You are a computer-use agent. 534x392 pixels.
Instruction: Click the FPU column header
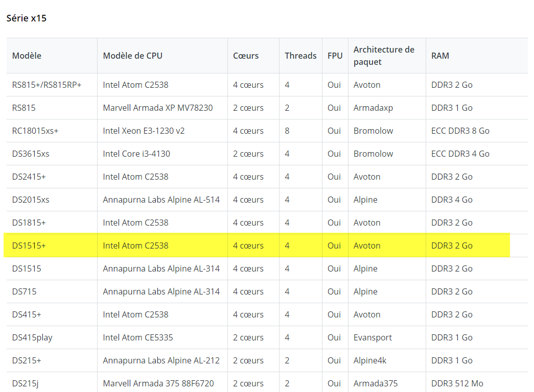(335, 56)
